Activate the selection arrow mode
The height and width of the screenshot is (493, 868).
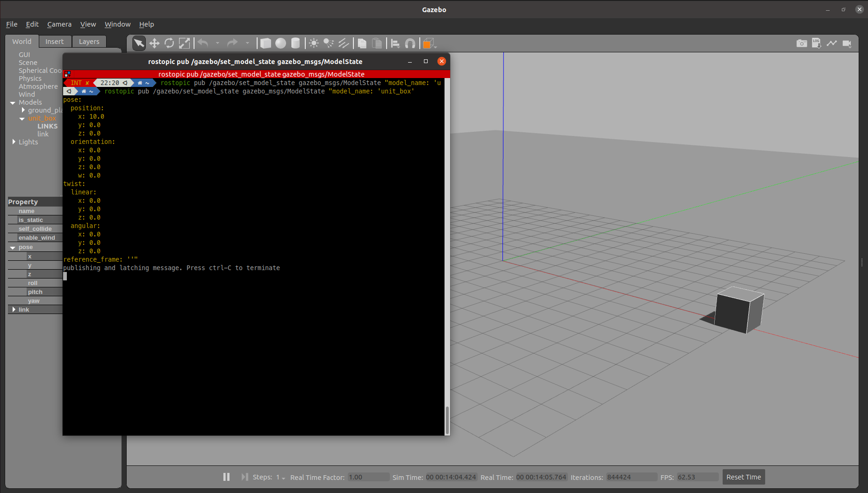tap(139, 43)
